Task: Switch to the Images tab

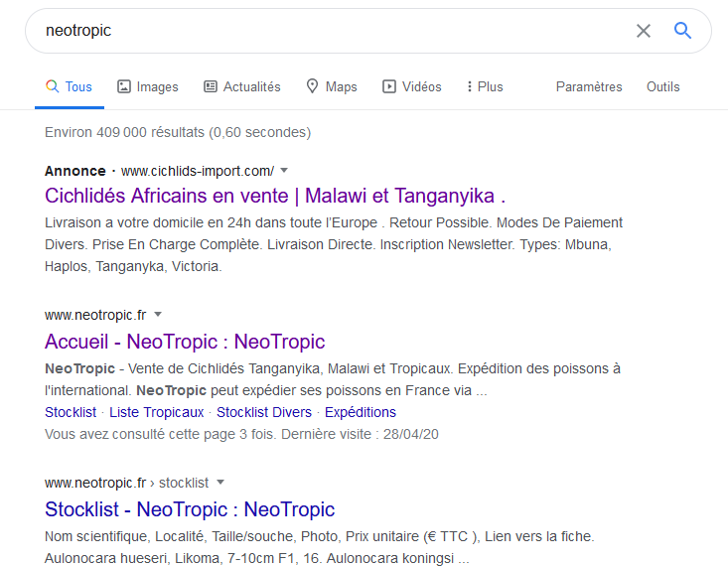Action: [x=148, y=86]
